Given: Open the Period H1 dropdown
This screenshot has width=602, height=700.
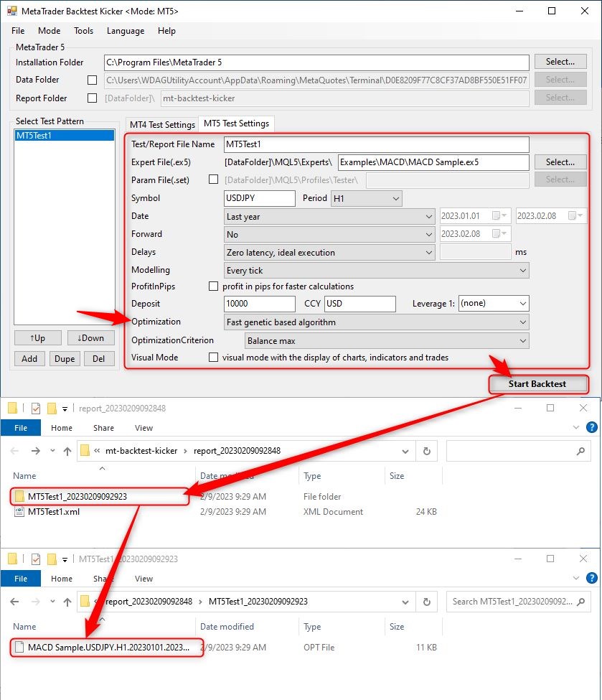Looking at the screenshot, I should [x=367, y=198].
